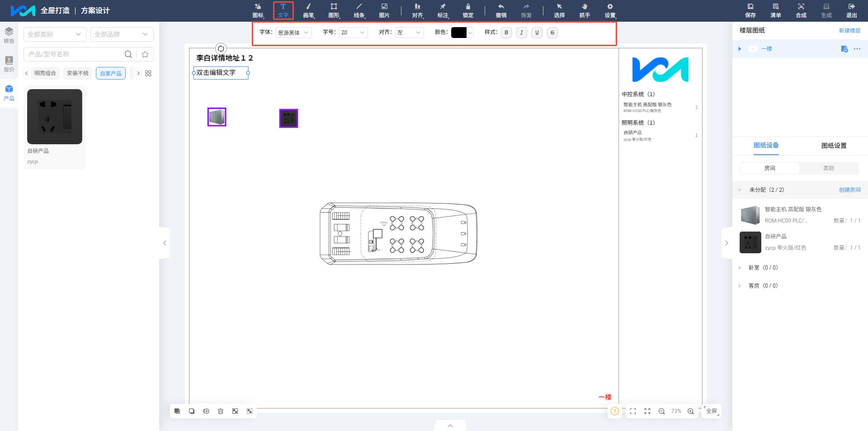The height and width of the screenshot is (431, 868).
Task: Open the 字号 font size dropdown
Action: [x=354, y=33]
